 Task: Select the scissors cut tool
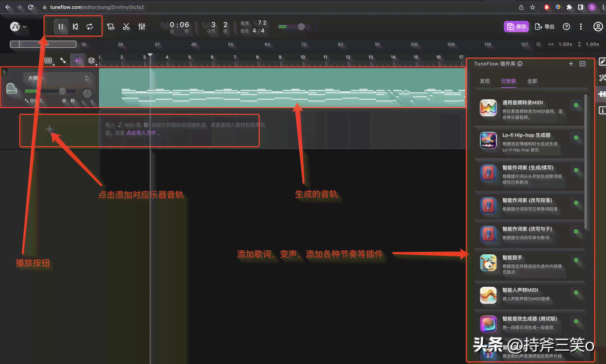pos(126,27)
